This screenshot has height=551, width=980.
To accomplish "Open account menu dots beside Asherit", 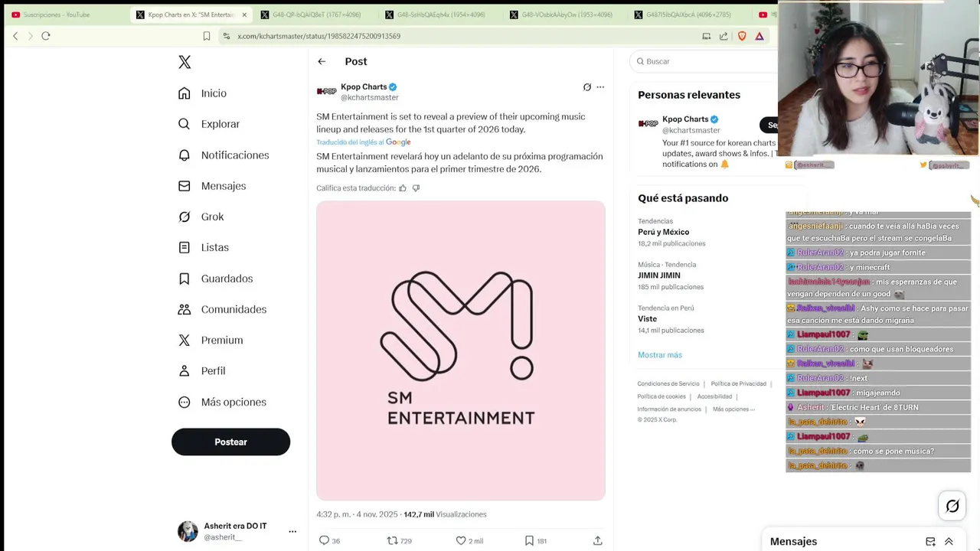I will pos(292,531).
